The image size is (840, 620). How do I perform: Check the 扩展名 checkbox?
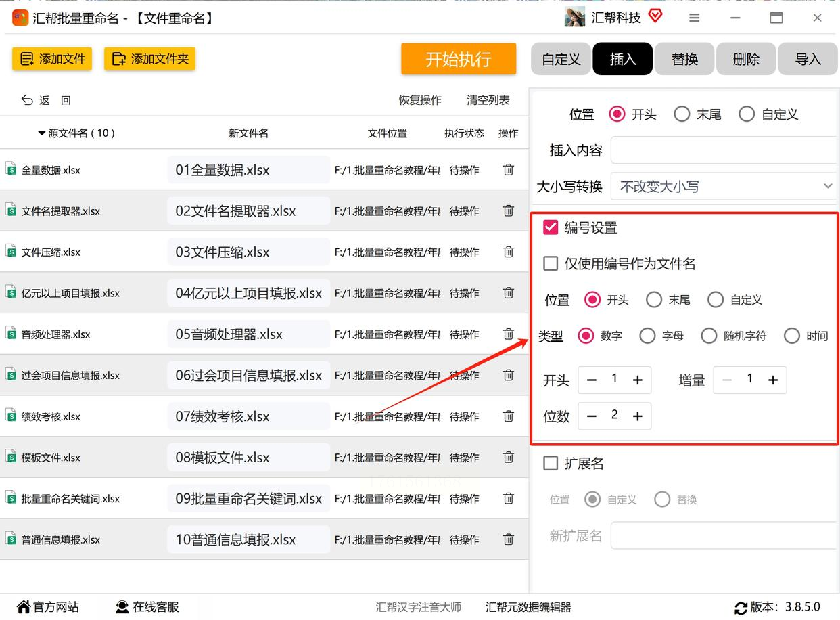pyautogui.click(x=551, y=464)
